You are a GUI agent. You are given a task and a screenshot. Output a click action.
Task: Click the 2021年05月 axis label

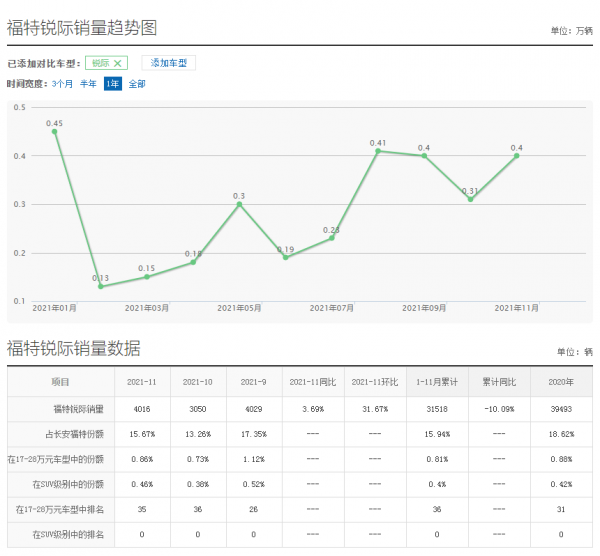pos(239,308)
